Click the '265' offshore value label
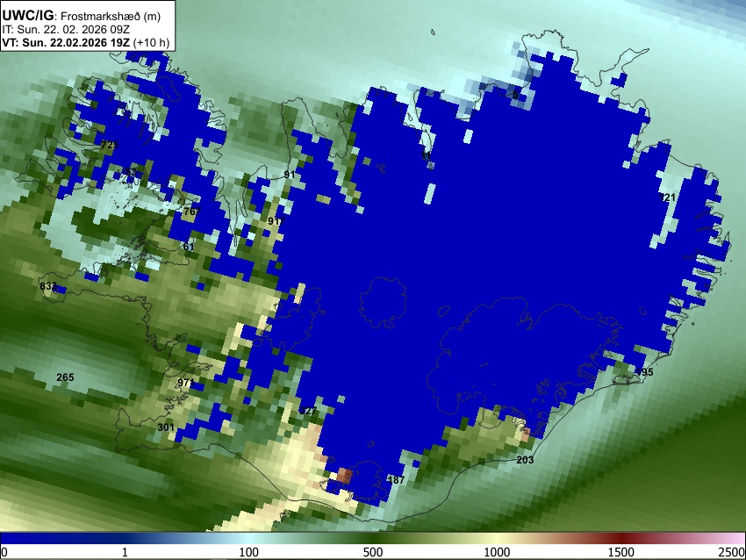 pos(65,377)
